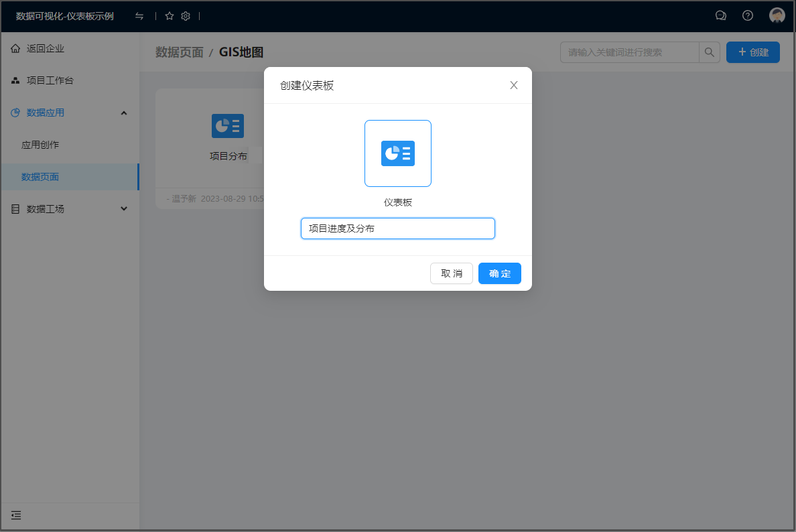The height and width of the screenshot is (532, 796).
Task: Open the chat messages icon
Action: click(x=721, y=16)
